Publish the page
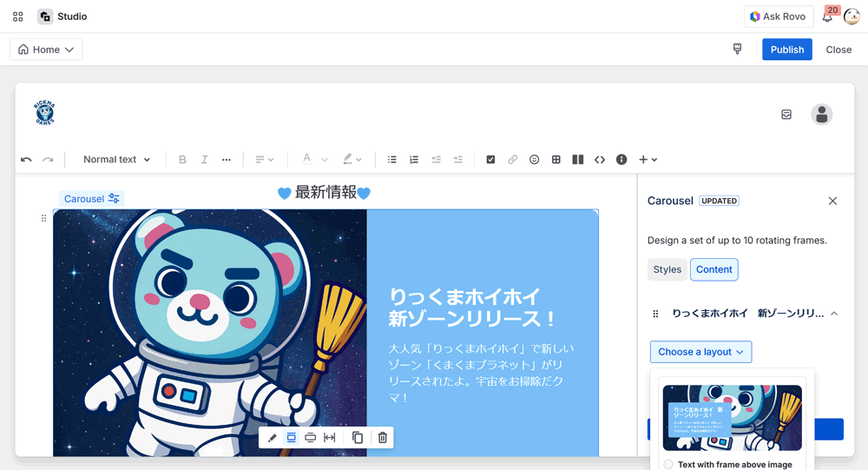Screen dimensions: 868x470 coord(786,50)
